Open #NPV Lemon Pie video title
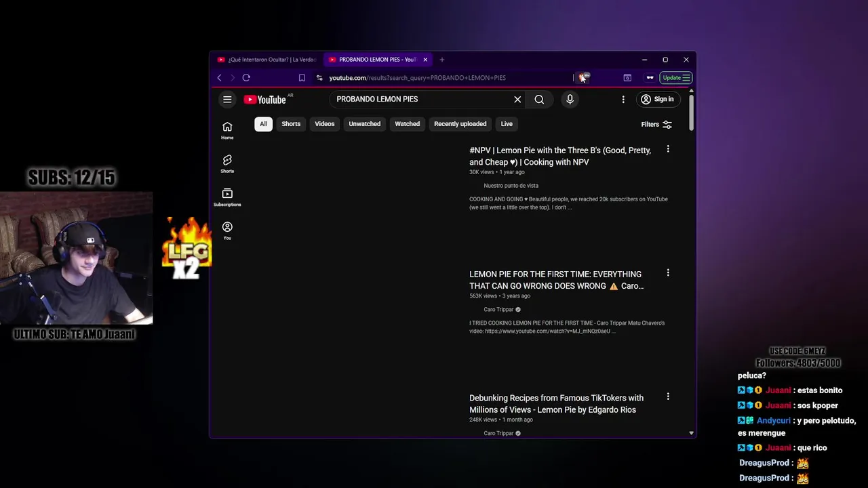The height and width of the screenshot is (488, 868). pos(560,156)
